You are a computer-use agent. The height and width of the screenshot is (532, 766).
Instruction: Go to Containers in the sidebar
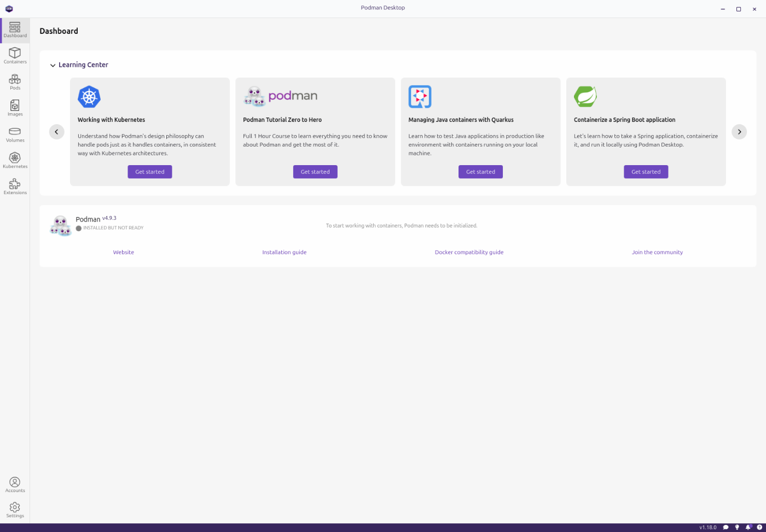[15, 56]
